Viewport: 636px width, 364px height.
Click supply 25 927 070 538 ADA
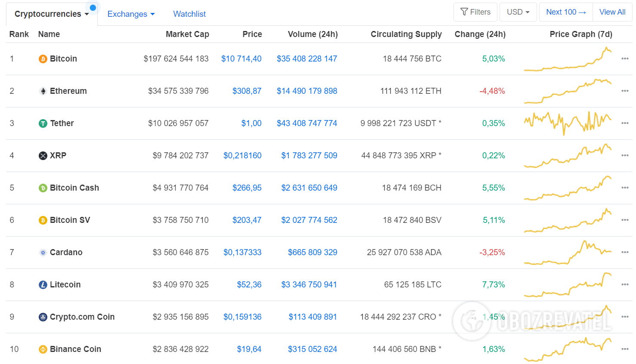click(x=404, y=252)
